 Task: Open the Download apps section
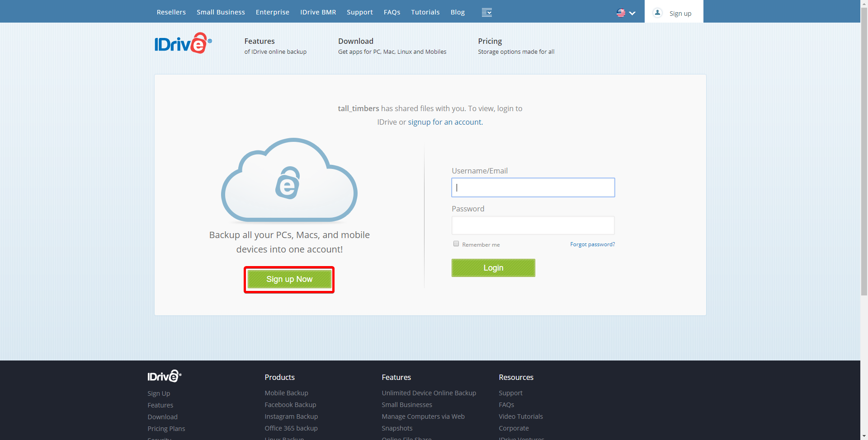[392, 46]
